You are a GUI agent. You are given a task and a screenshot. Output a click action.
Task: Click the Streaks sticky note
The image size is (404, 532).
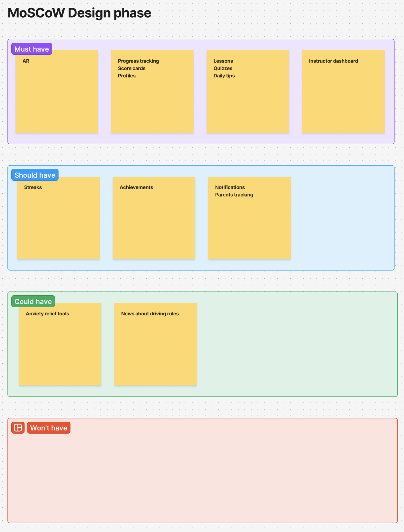tap(59, 220)
